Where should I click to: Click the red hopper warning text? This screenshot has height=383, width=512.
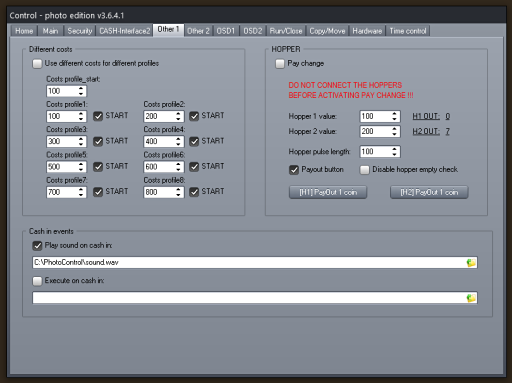coord(351,90)
